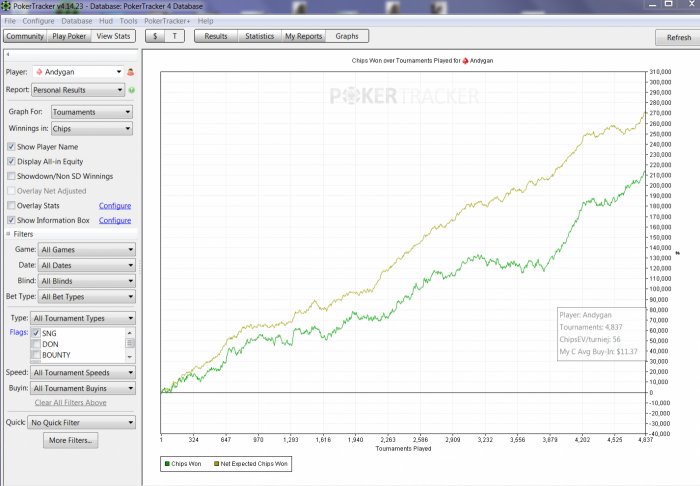Screen dimensions: 700x486
Task: Toggle the Show Player Name checkbox
Action: pos(12,147)
